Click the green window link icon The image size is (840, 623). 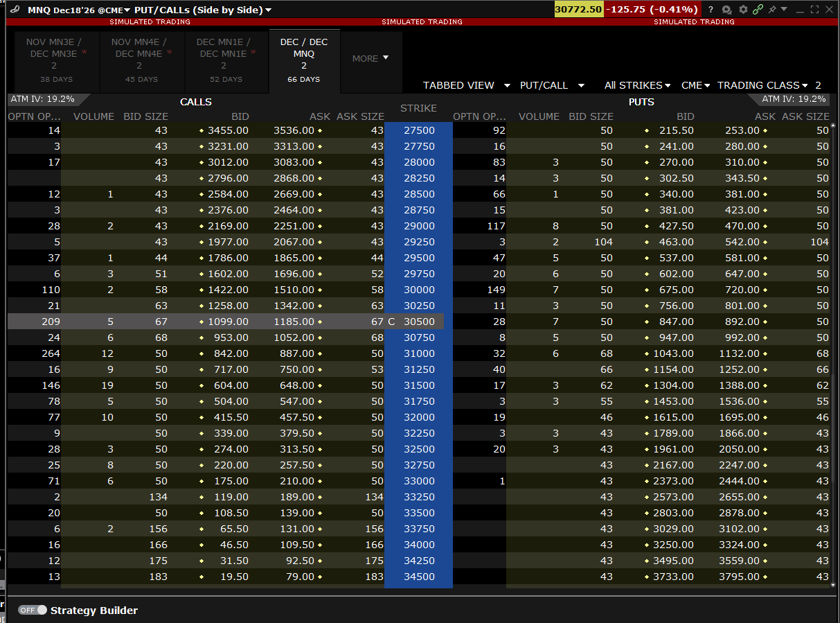758,10
